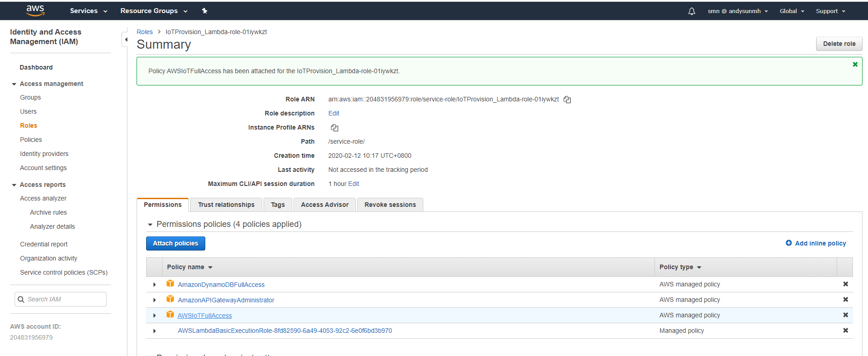The height and width of the screenshot is (356, 868).
Task: Open Identity providers
Action: point(44,154)
